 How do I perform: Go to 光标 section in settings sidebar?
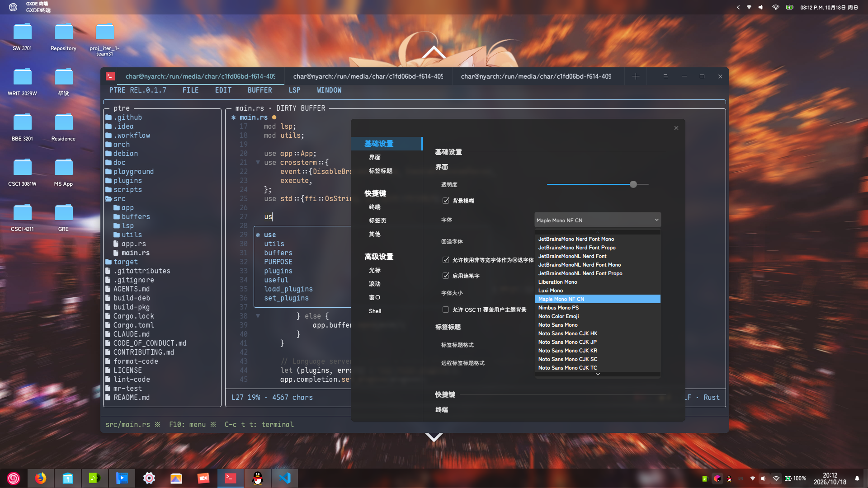tap(375, 270)
